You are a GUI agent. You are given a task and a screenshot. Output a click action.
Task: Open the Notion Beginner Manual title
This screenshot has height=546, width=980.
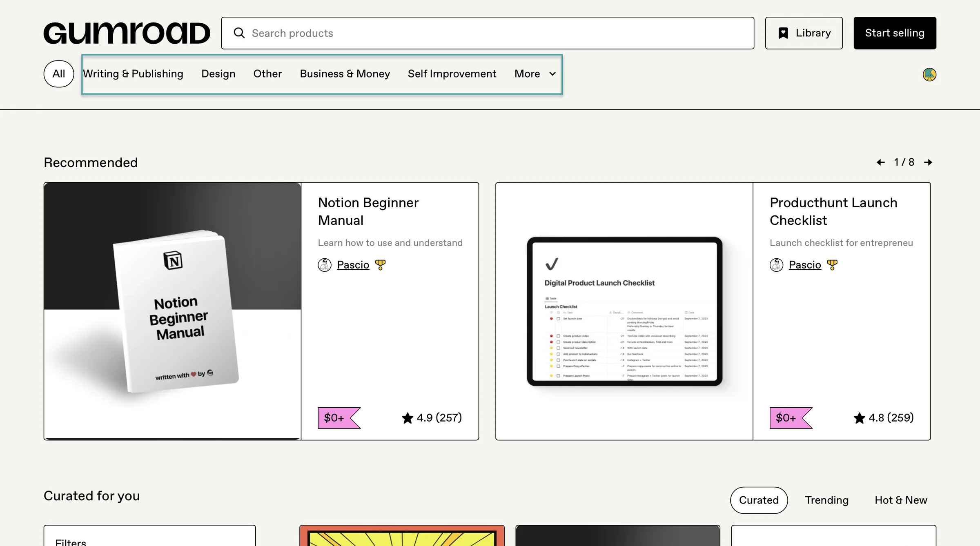tap(368, 211)
